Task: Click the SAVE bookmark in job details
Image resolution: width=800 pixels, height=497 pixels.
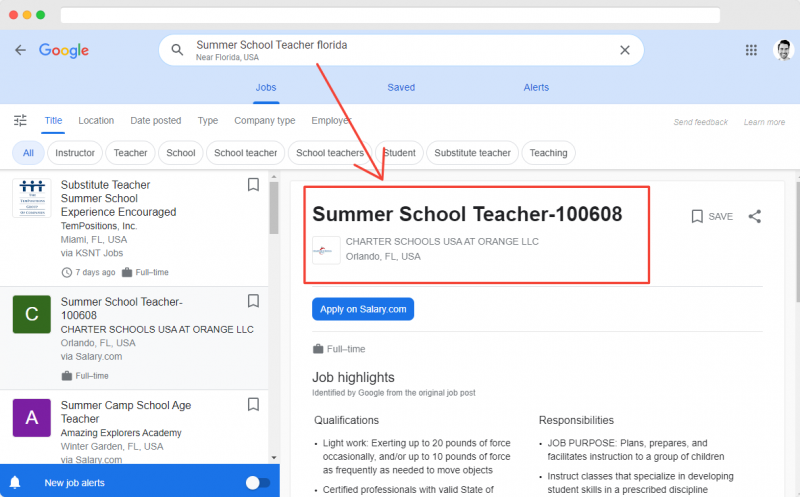Action: click(712, 216)
